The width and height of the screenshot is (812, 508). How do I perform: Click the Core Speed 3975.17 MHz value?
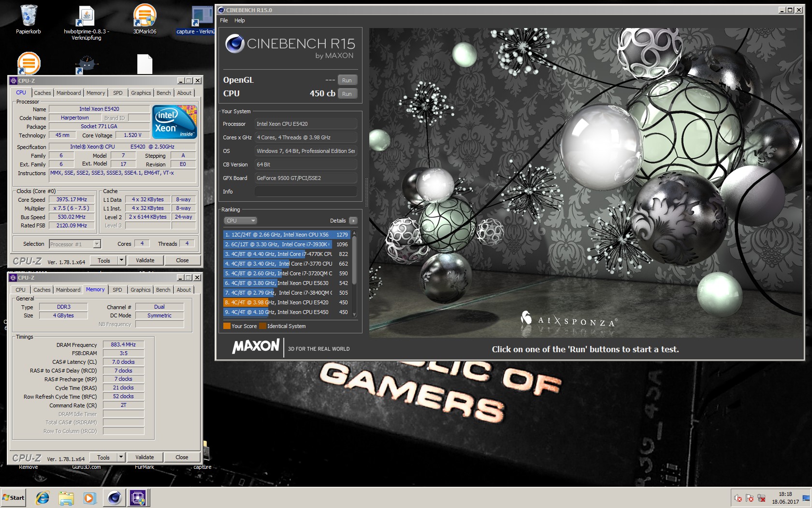72,199
